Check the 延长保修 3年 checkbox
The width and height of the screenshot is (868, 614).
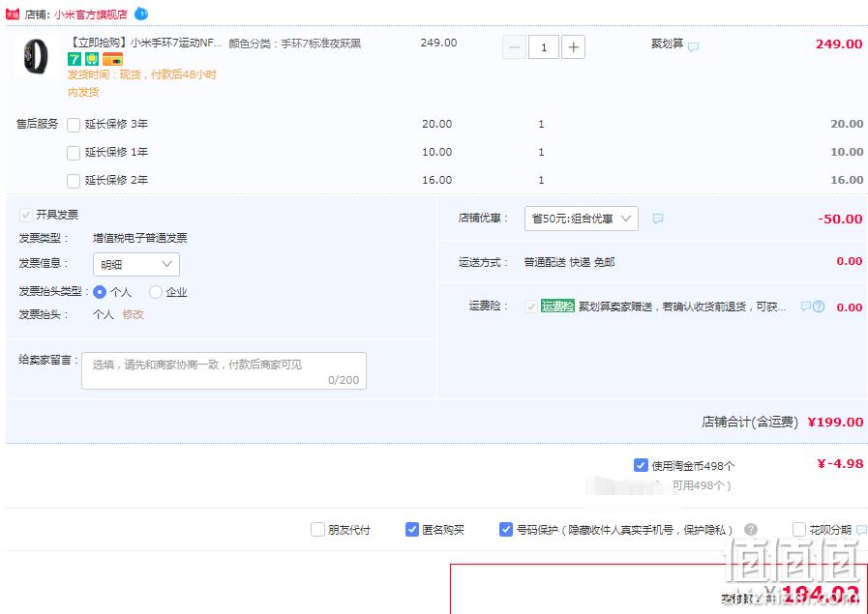pyautogui.click(x=74, y=125)
